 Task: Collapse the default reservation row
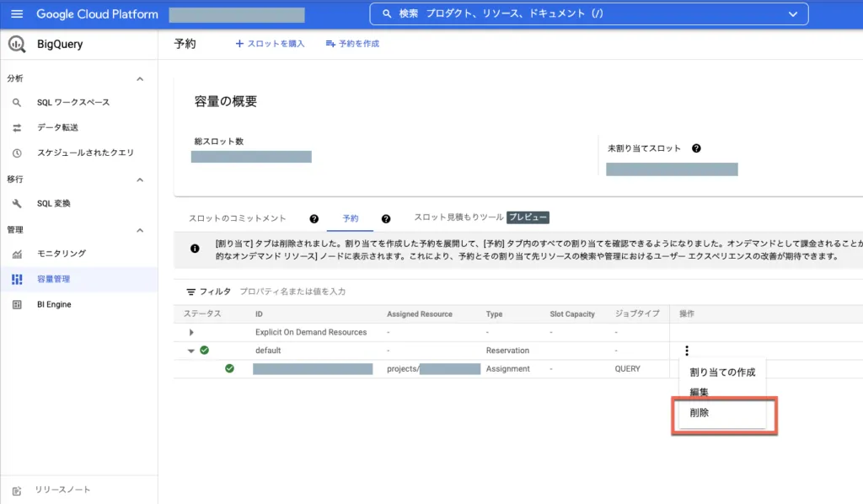pyautogui.click(x=191, y=351)
